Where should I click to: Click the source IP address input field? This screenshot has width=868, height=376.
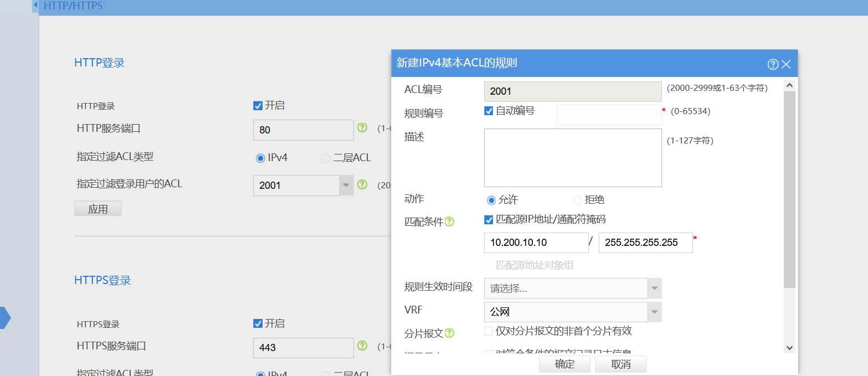[536, 243]
